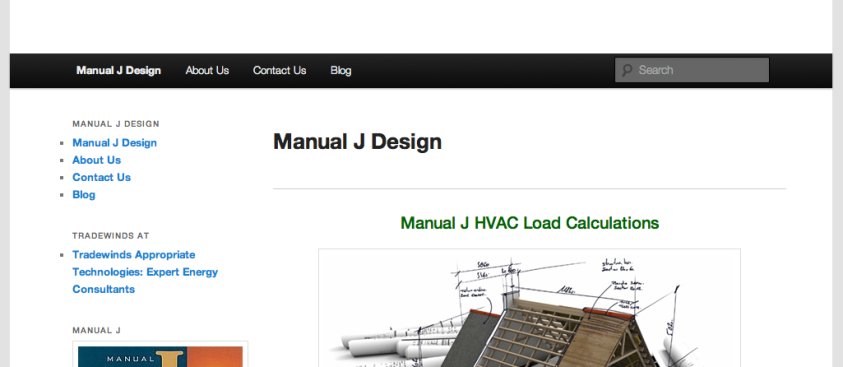Viewport: 843px width, 367px height.
Task: Click the magnifier icon in the search box
Action: point(627,70)
